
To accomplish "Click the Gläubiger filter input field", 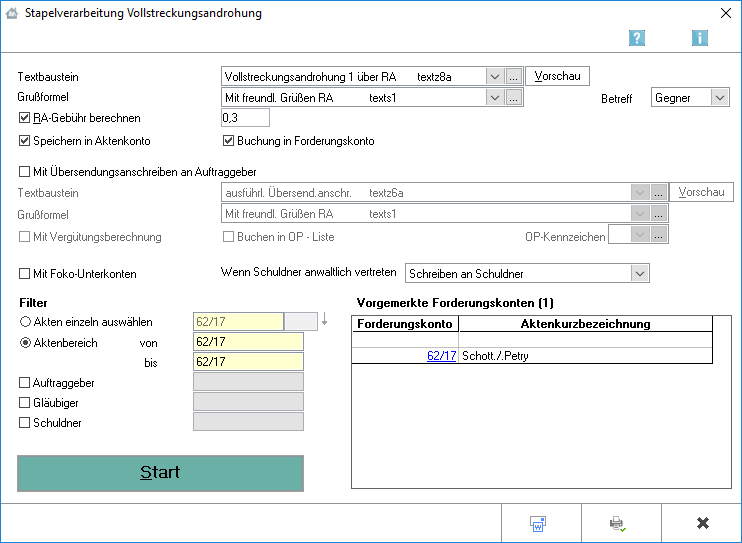I will (248, 401).
